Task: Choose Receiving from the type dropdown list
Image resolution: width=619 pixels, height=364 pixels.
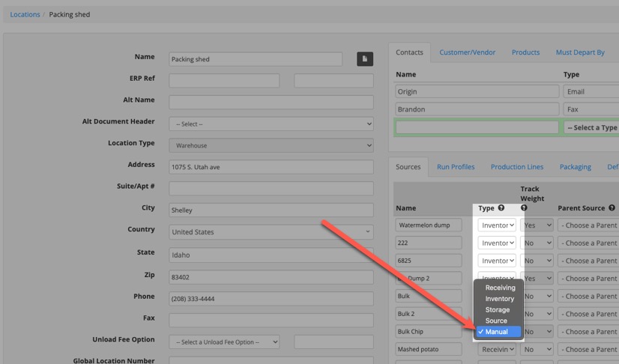Action: tap(500, 288)
